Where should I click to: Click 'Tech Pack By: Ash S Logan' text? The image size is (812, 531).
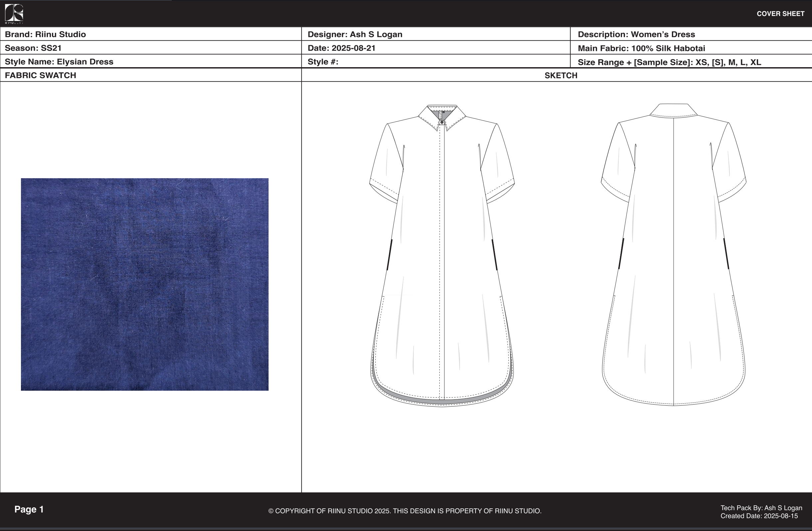[x=761, y=508]
